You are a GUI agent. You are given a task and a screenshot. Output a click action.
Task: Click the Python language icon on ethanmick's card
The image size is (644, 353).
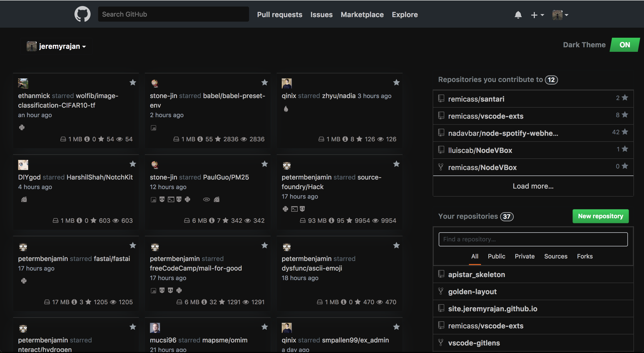click(x=22, y=127)
